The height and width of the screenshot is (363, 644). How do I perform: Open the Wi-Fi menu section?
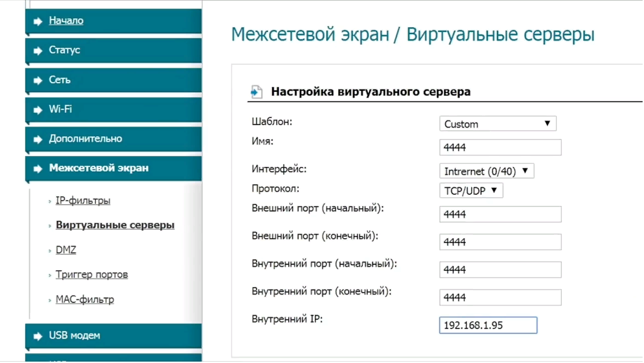(113, 109)
